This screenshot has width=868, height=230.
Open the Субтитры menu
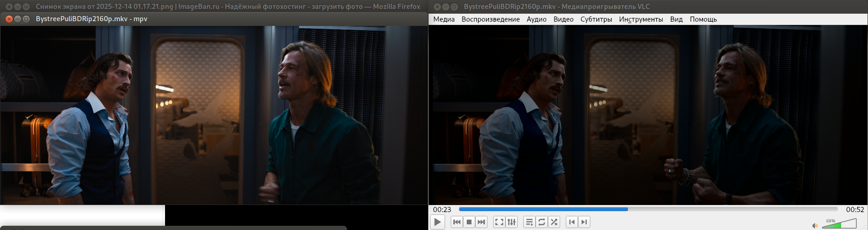click(596, 19)
